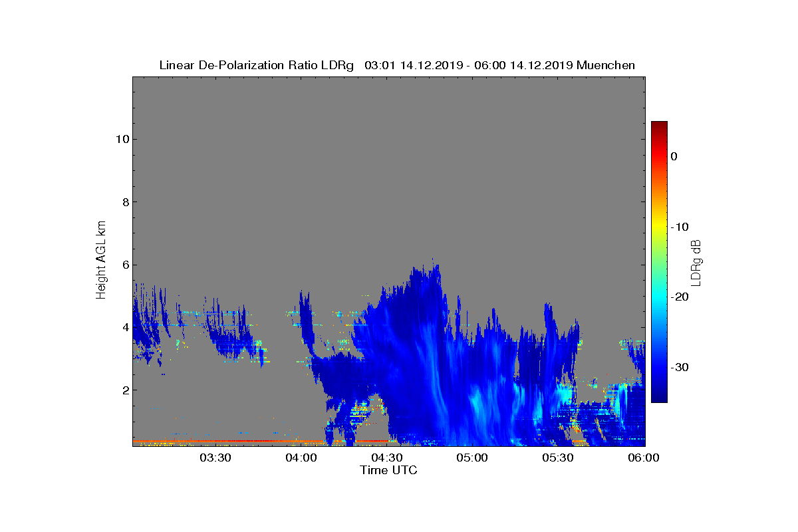The width and height of the screenshot is (798, 532).
Task: Click the 04:30 time tick label
Action: coord(387,458)
